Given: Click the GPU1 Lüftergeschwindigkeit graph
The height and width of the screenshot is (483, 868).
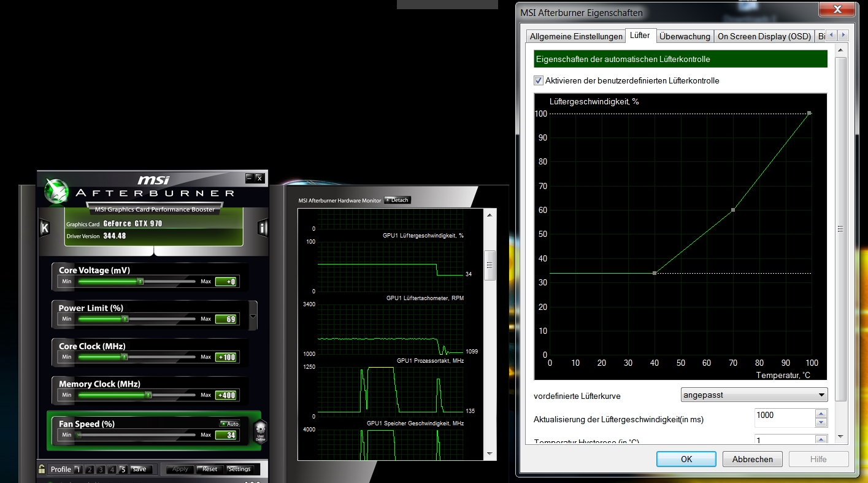Looking at the screenshot, I should click(390, 266).
